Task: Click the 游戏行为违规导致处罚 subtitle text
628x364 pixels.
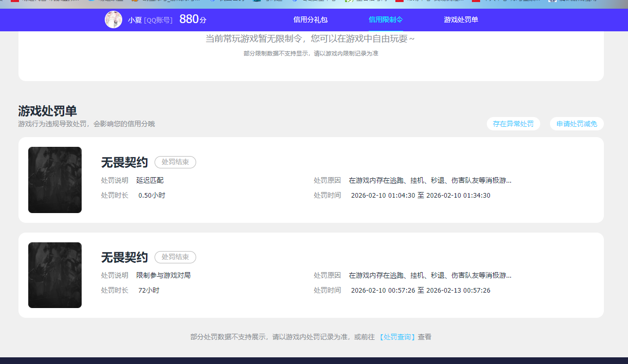Action: pos(86,124)
